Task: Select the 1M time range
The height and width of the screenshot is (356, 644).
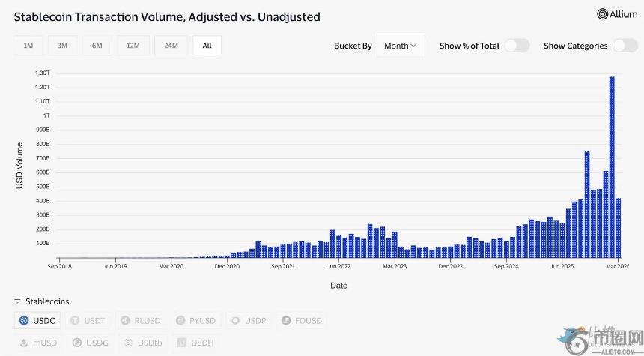Action: (x=28, y=46)
